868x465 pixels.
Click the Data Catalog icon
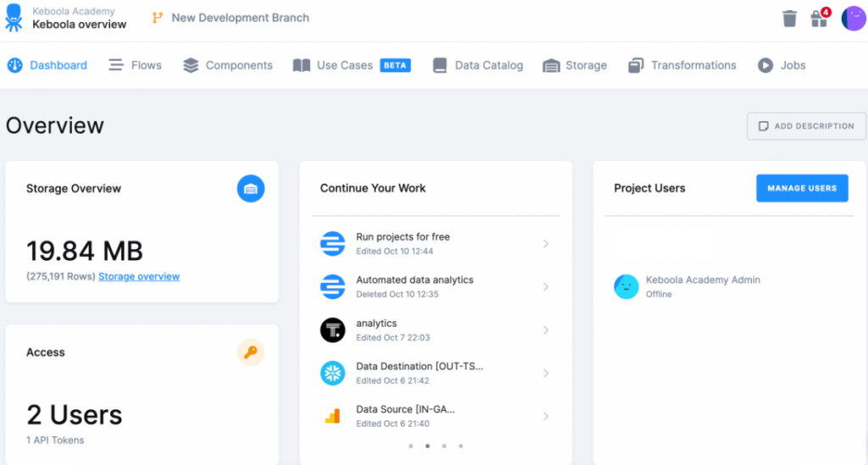[x=440, y=65]
